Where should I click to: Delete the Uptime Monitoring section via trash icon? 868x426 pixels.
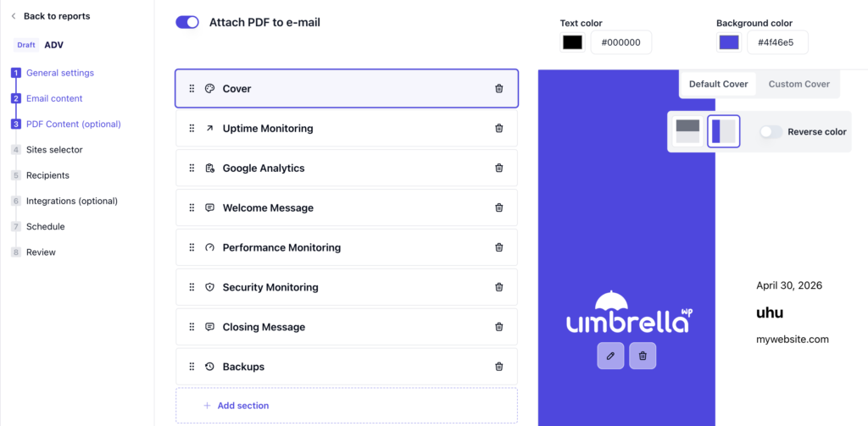tap(498, 129)
